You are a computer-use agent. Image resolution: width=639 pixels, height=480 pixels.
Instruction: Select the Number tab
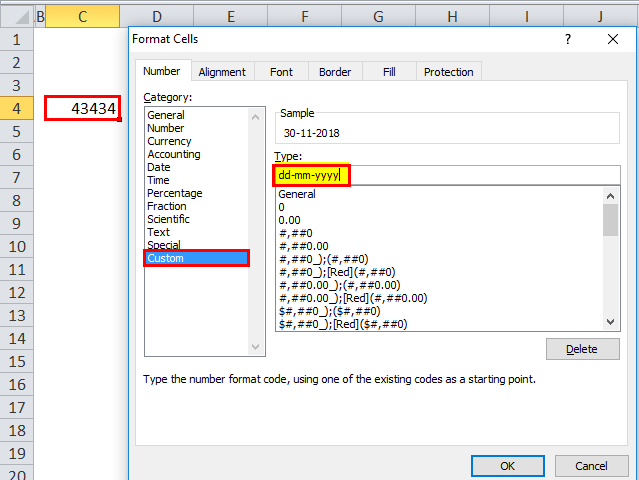pyautogui.click(x=162, y=71)
